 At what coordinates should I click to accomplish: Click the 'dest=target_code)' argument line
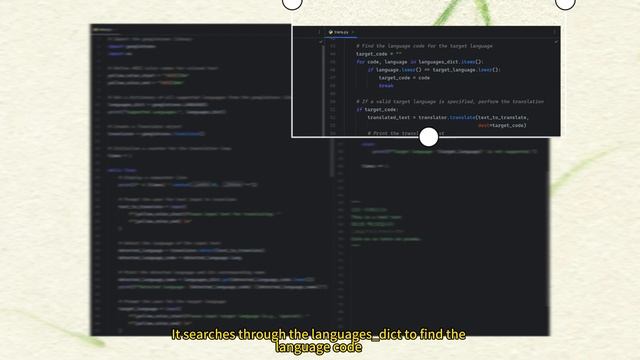pos(502,125)
